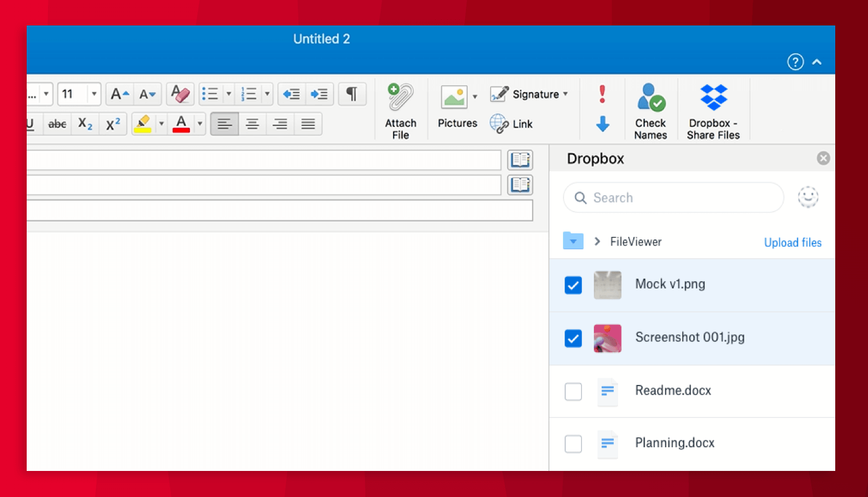Click the Check Names icon
This screenshot has height=497, width=868.
650,97
